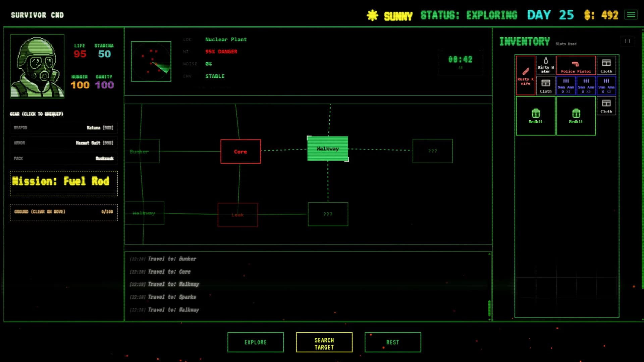Click the STATUS: EXPLORING label

click(469, 15)
